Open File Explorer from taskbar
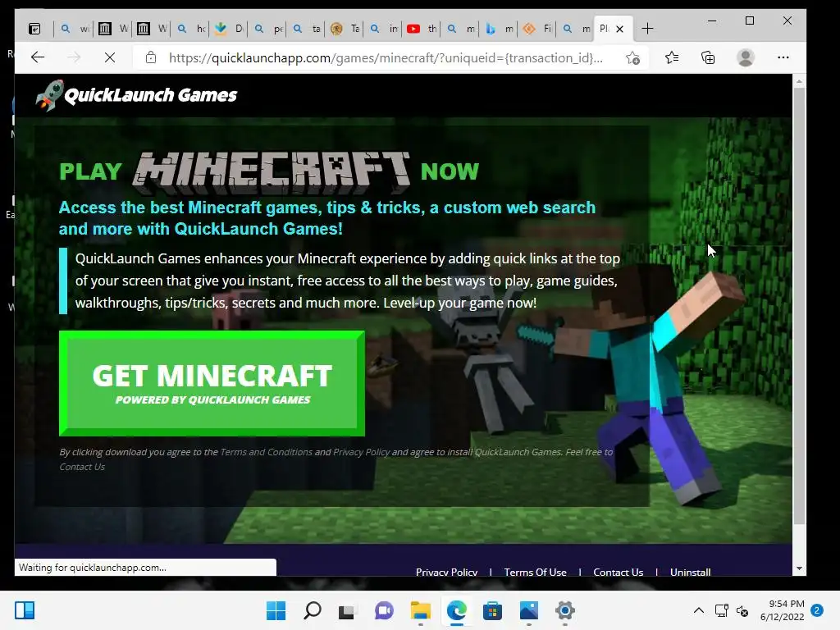The image size is (840, 630). 421,610
